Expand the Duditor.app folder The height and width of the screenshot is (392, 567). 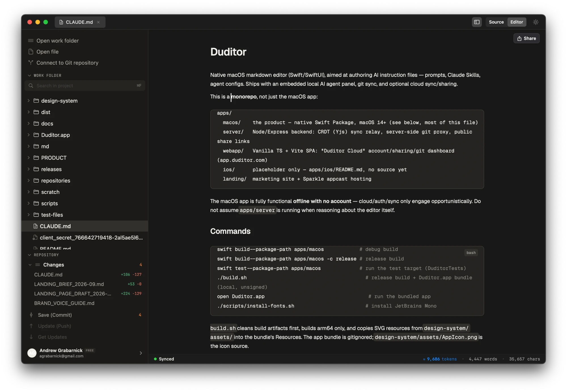click(x=29, y=135)
